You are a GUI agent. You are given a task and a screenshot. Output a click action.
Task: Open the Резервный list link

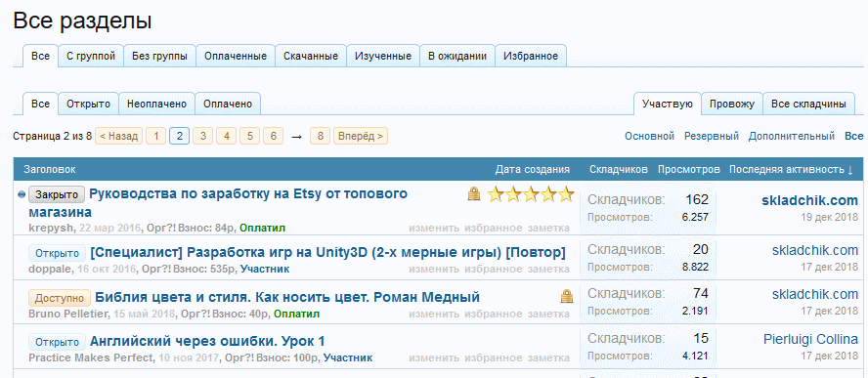(x=712, y=136)
